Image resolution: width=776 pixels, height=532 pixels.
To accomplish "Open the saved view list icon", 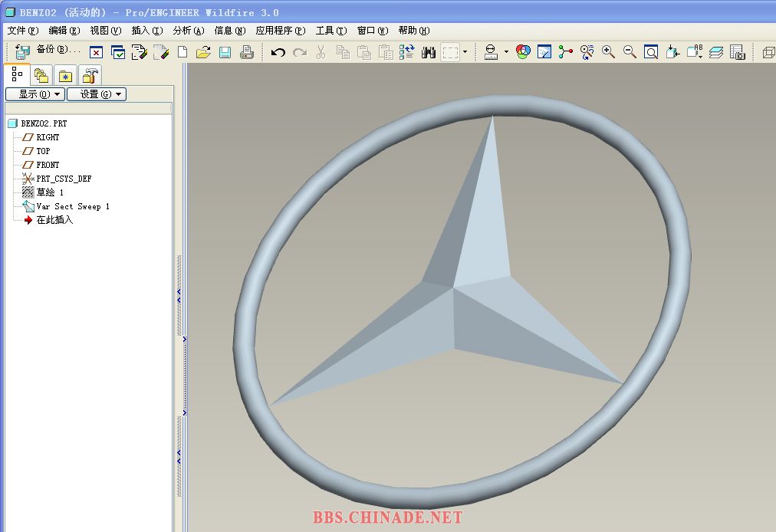I will [x=695, y=51].
